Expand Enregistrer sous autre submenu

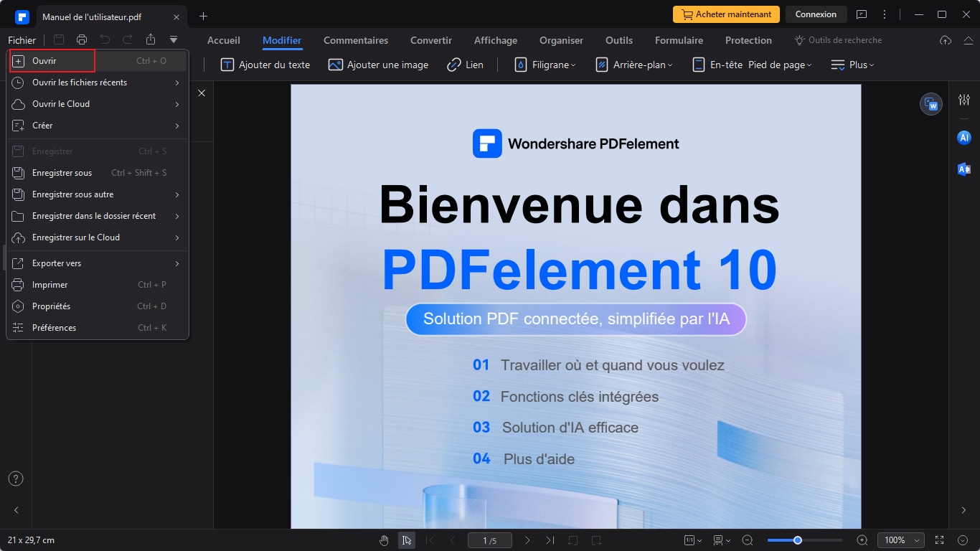(x=98, y=194)
